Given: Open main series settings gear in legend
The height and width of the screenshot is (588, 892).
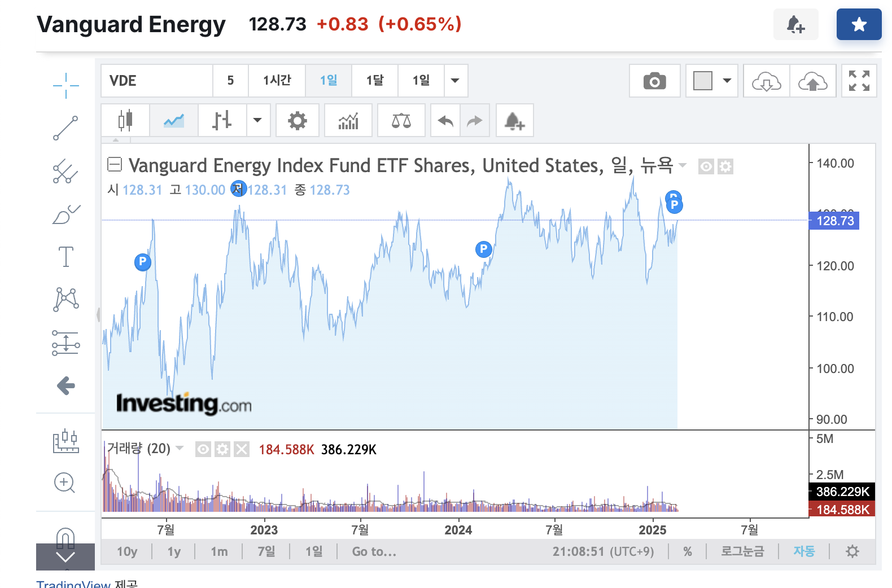Looking at the screenshot, I should pyautogui.click(x=725, y=166).
